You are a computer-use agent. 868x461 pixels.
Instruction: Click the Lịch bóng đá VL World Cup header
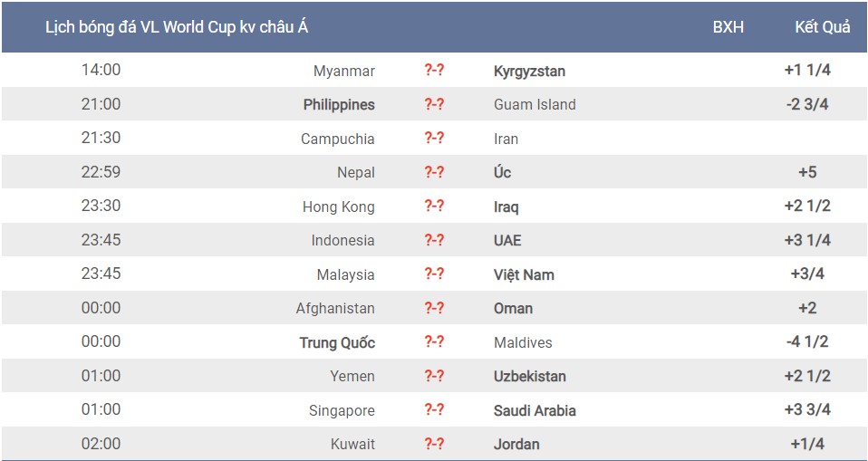pos(177,27)
